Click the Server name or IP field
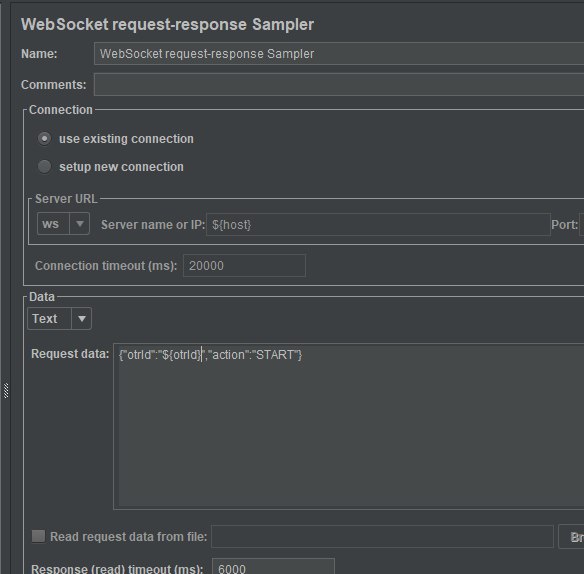 click(x=378, y=225)
